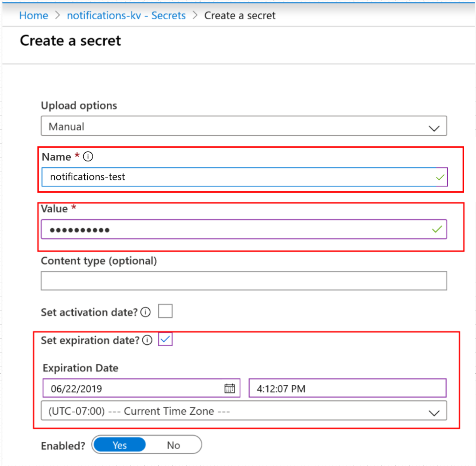The height and width of the screenshot is (466, 476).
Task: Click the Content type input field
Action: 244,281
